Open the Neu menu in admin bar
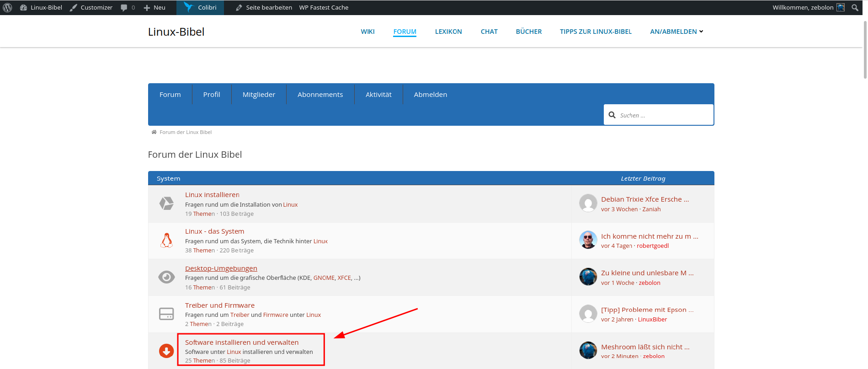Screen dimensions: 868x369 [154, 7]
